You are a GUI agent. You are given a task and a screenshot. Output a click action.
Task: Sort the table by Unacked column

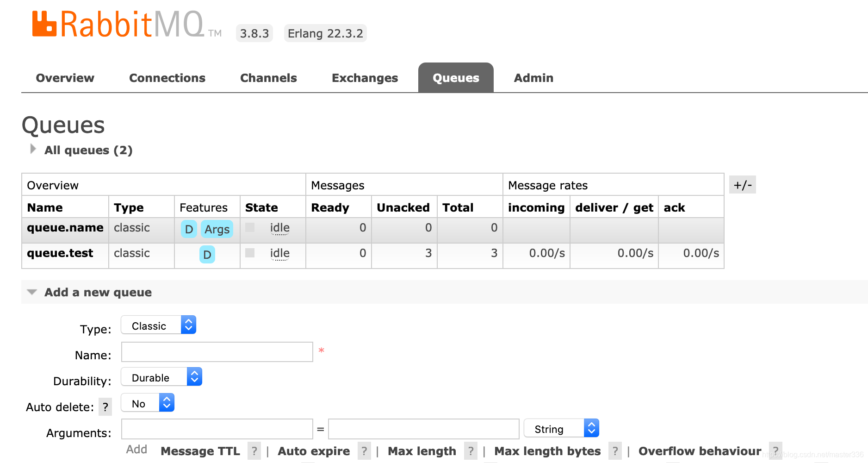(403, 207)
